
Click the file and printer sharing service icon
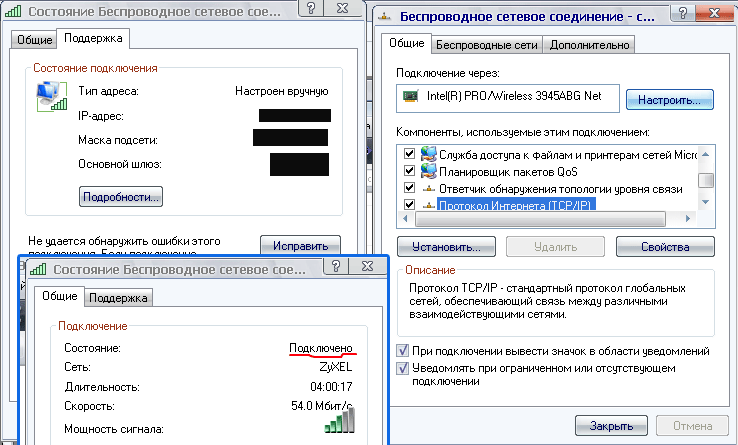[428, 154]
